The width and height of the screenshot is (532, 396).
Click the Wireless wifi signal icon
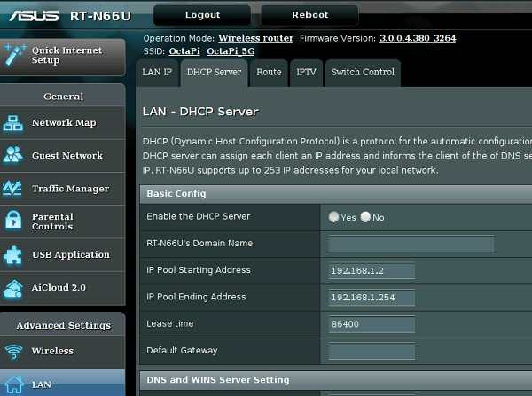pyautogui.click(x=14, y=351)
